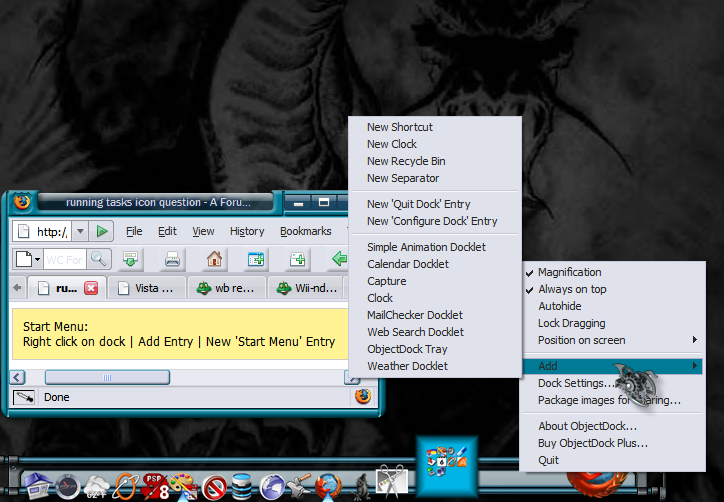Viewport: 724px width, 502px height.
Task: Open the trowel tool dock icon
Action: (298, 487)
